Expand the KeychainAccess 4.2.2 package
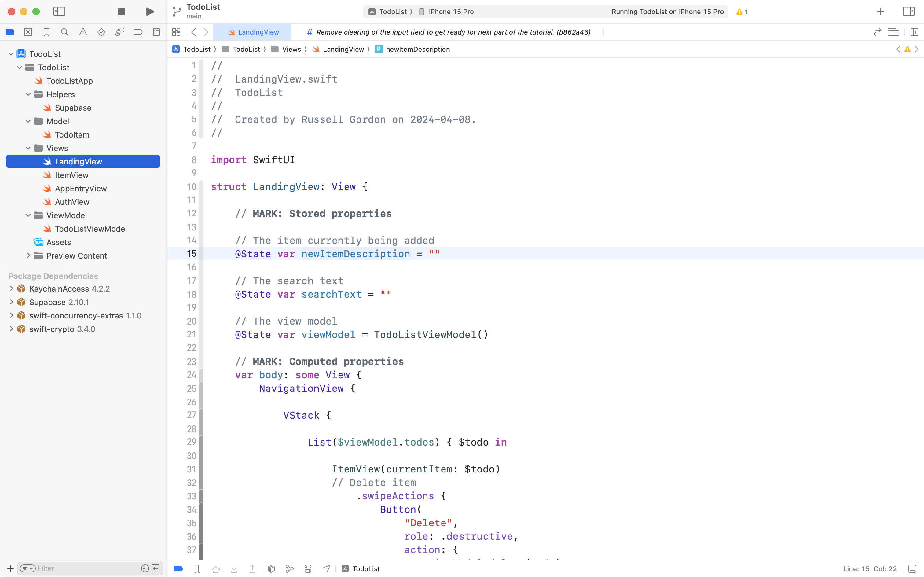This screenshot has width=924, height=577. 11,289
